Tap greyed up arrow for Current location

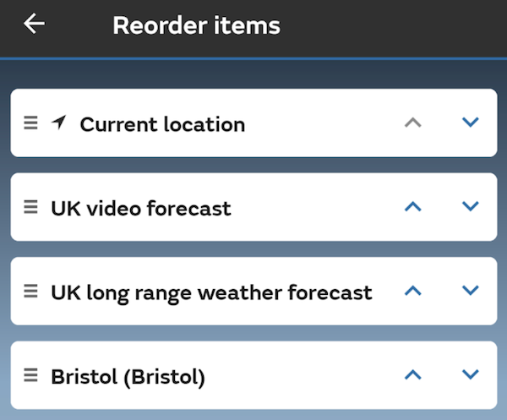coord(412,123)
